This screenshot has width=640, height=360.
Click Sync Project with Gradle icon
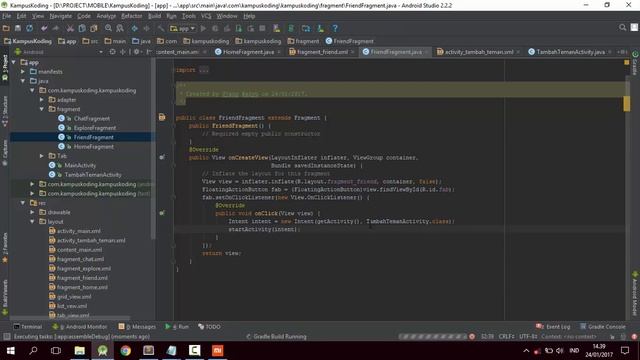pyautogui.click(x=291, y=28)
